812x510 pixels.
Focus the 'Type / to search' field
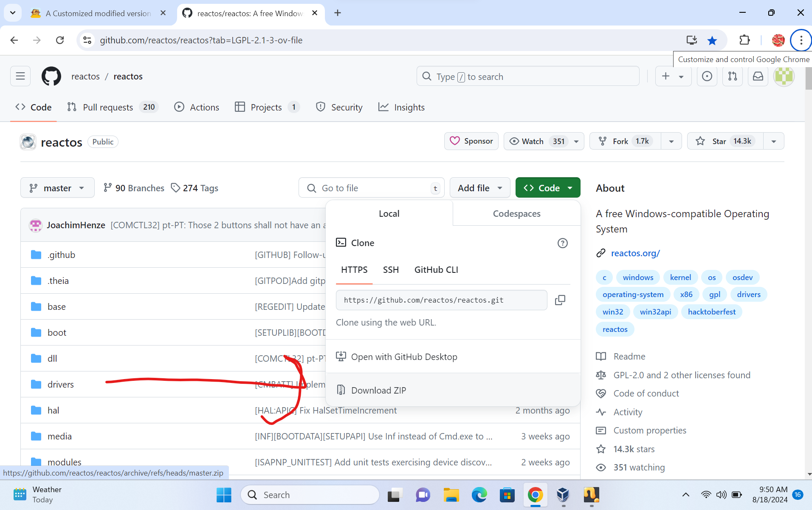click(x=528, y=76)
